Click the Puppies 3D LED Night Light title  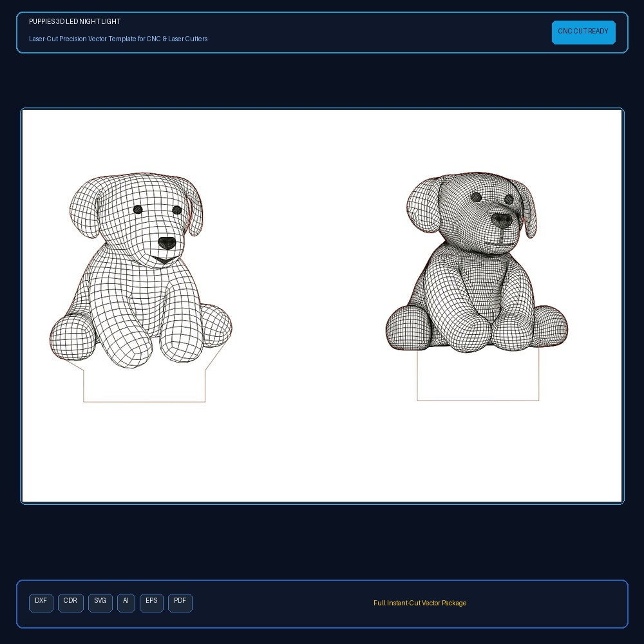pyautogui.click(x=75, y=21)
